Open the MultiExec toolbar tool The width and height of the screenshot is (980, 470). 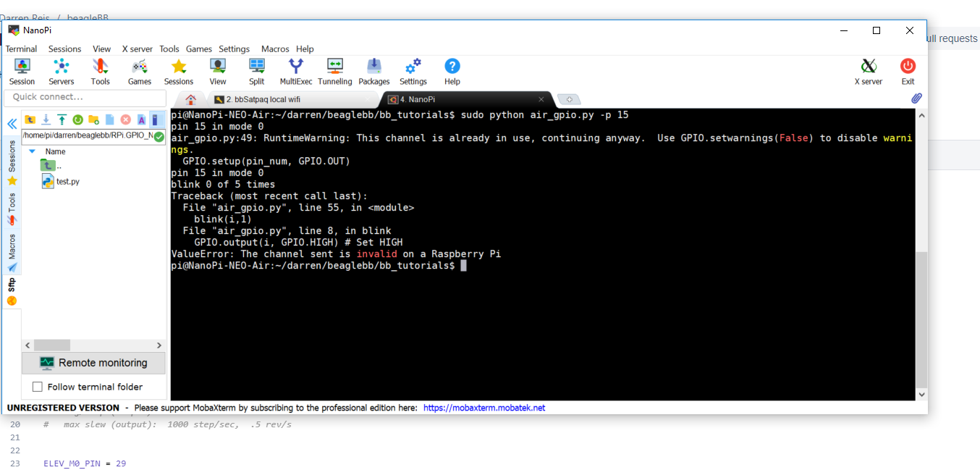click(x=296, y=72)
